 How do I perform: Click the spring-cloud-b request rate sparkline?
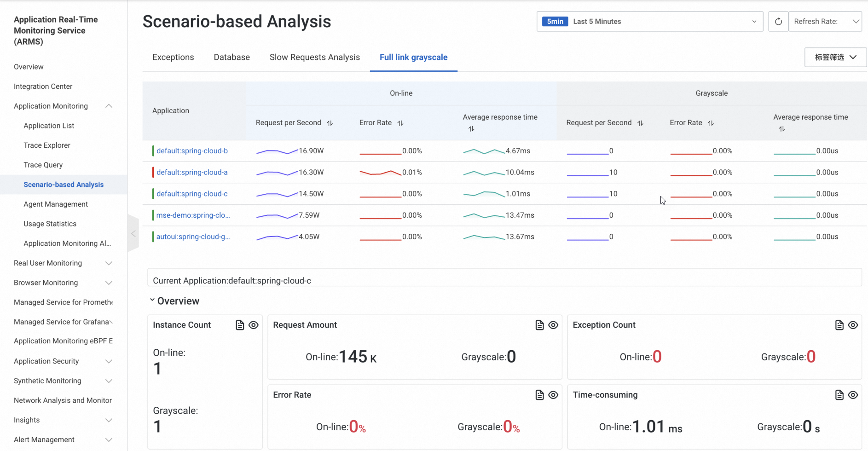[x=277, y=151]
